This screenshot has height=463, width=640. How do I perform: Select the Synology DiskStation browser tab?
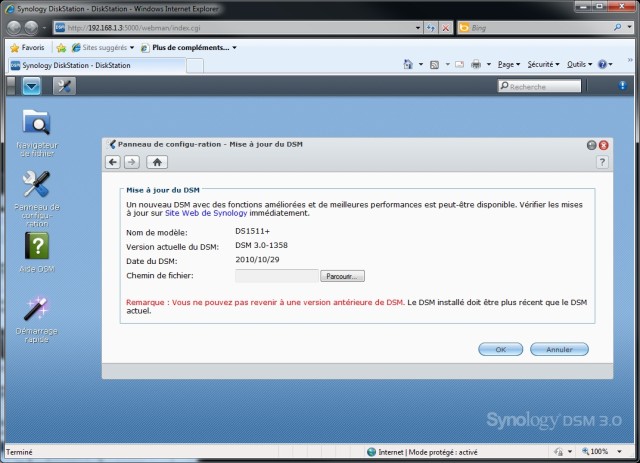(97, 65)
